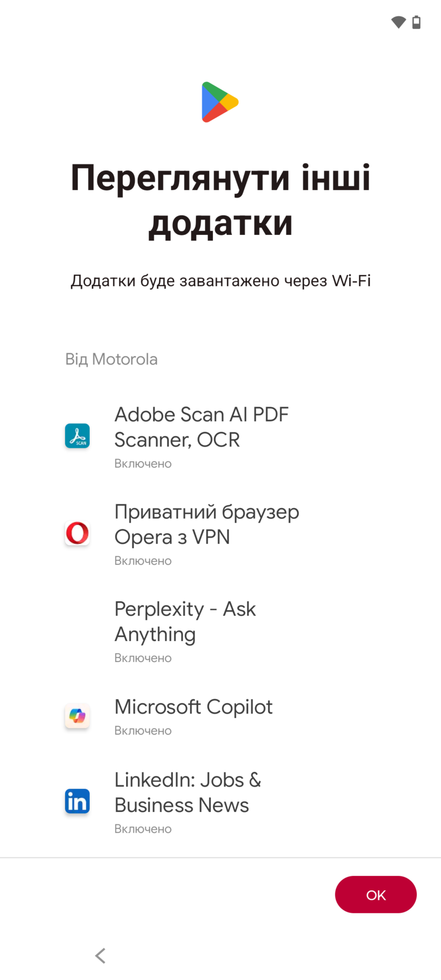Tap the Microsoft Copilot app icon
This screenshot has width=441, height=980.
pyautogui.click(x=77, y=717)
